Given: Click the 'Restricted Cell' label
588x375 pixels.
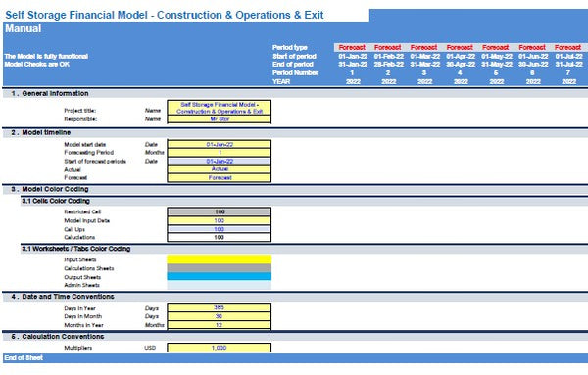Looking at the screenshot, I should (82, 212).
